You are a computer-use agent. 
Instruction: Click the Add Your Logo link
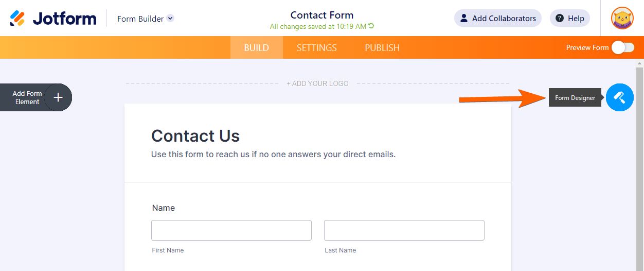click(x=317, y=83)
